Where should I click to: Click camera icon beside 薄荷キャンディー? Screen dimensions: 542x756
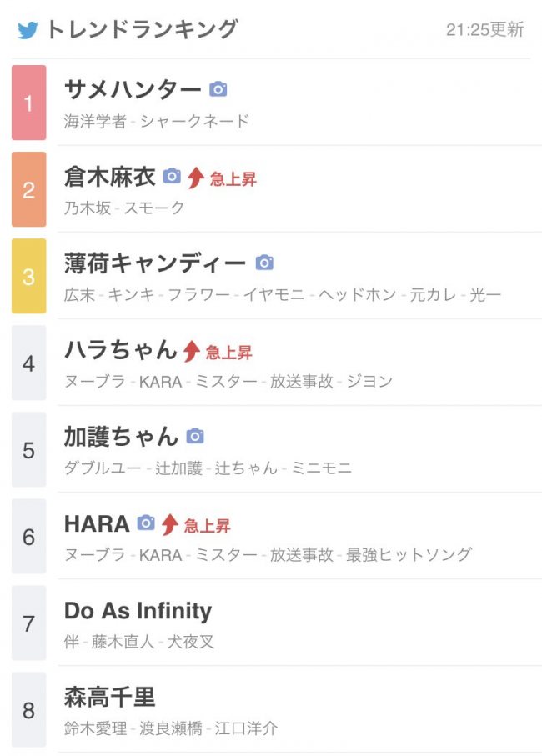point(264,263)
